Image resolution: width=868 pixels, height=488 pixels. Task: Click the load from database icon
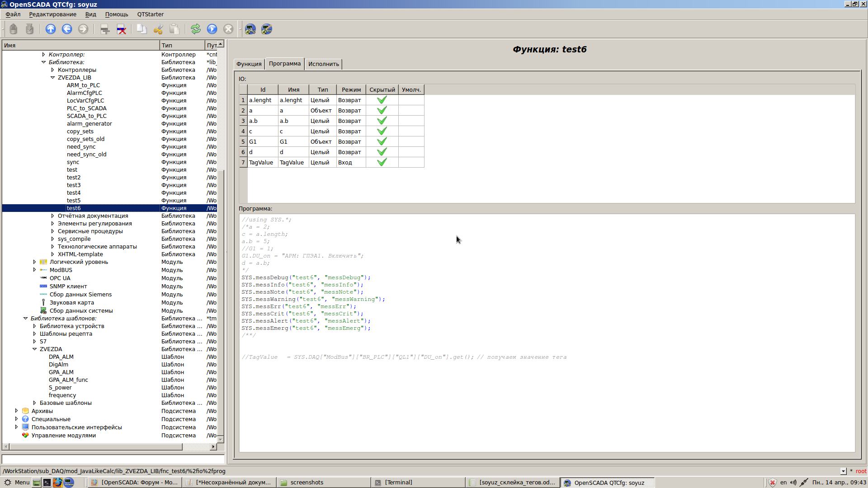coord(14,29)
